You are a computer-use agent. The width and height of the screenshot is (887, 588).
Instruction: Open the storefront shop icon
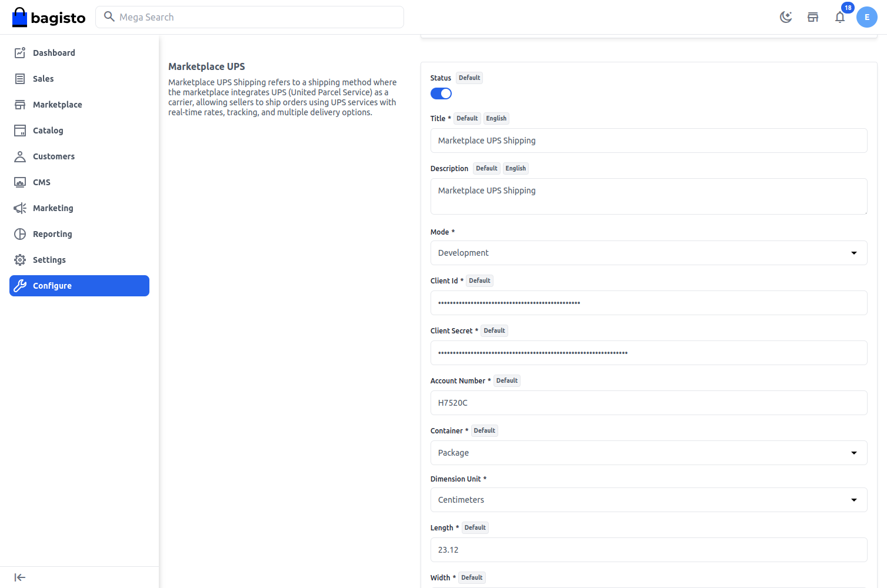click(x=813, y=17)
